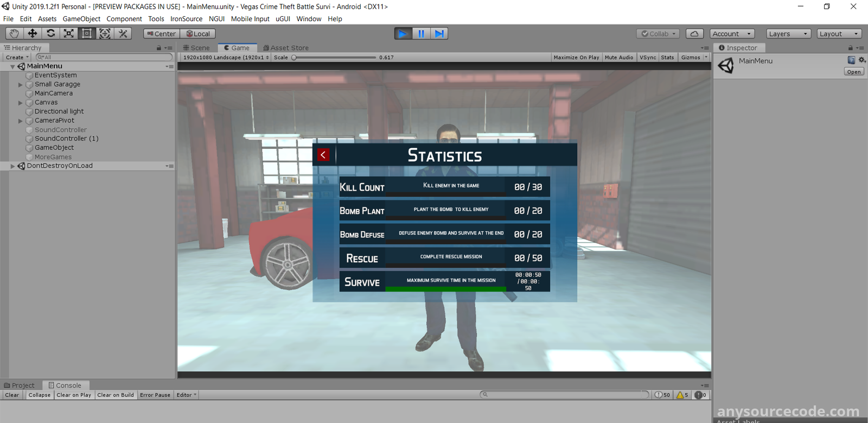Toggle Mute Audio in Game view

[x=618, y=58]
